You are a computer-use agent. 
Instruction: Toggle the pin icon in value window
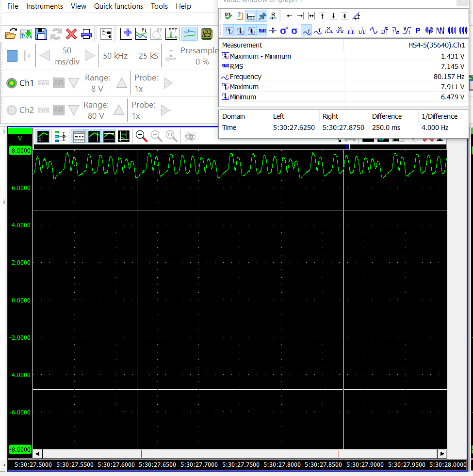pos(262,16)
